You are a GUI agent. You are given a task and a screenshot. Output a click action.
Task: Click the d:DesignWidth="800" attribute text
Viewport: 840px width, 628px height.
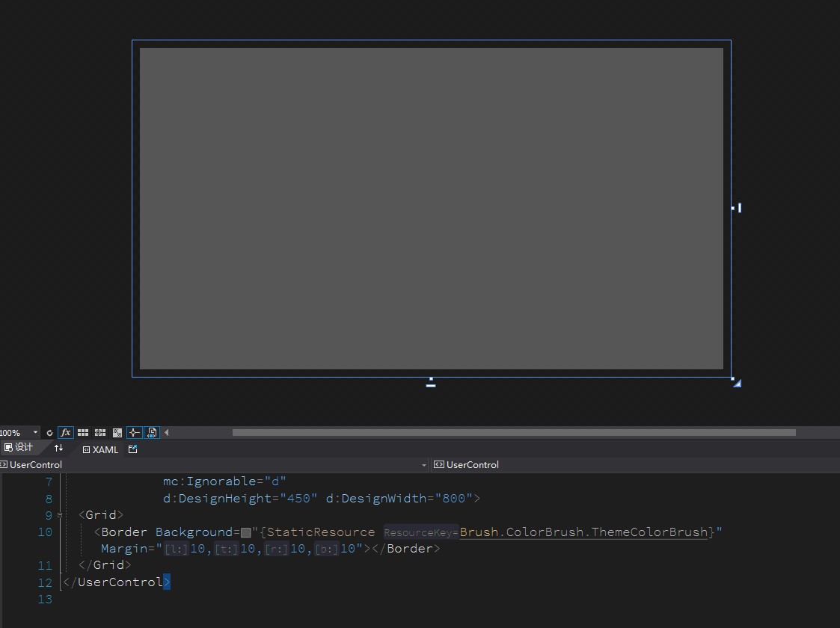click(399, 499)
